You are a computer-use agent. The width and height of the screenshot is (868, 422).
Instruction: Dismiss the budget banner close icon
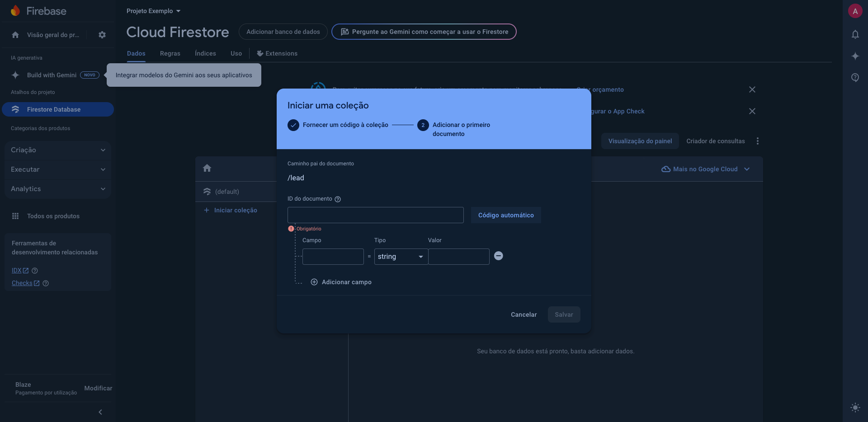752,89
